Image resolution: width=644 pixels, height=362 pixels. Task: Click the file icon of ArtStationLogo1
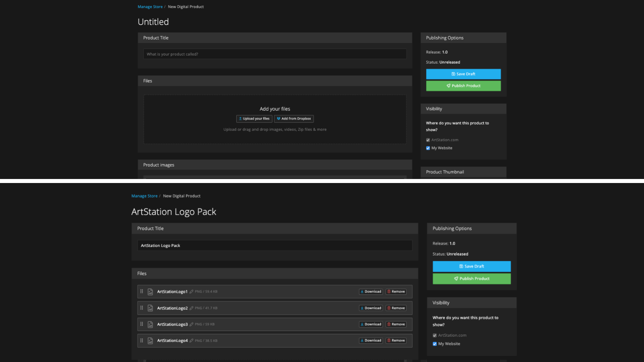point(150,292)
